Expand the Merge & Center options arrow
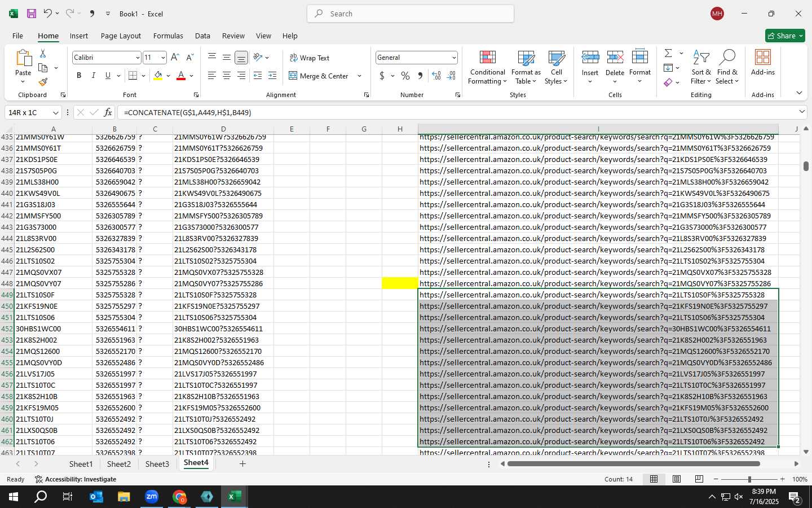This screenshot has height=508, width=812. coord(359,76)
